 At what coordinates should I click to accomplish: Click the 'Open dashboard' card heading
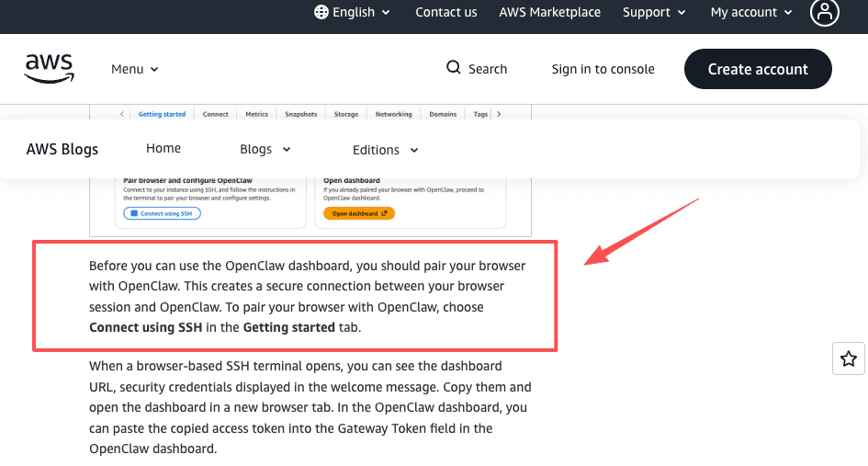(352, 181)
